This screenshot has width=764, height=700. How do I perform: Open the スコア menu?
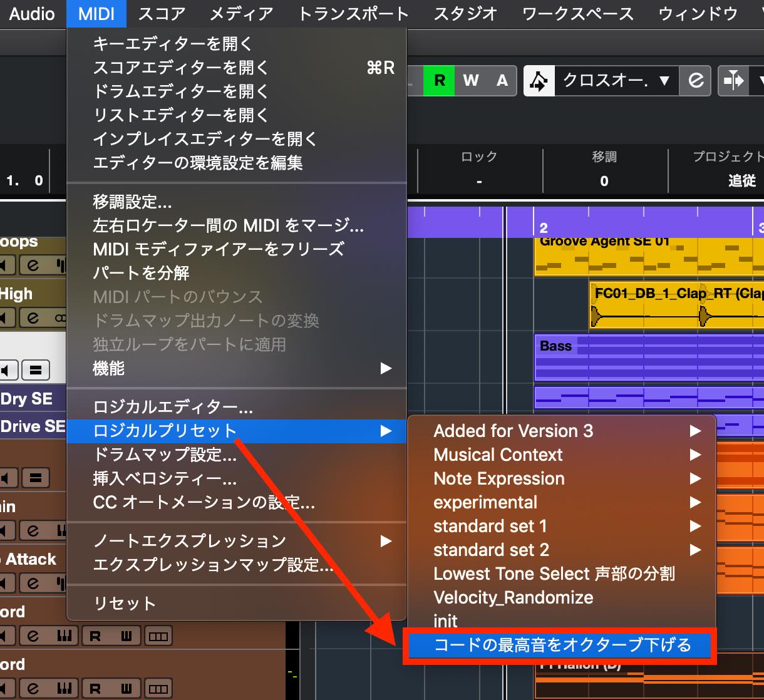click(x=162, y=13)
